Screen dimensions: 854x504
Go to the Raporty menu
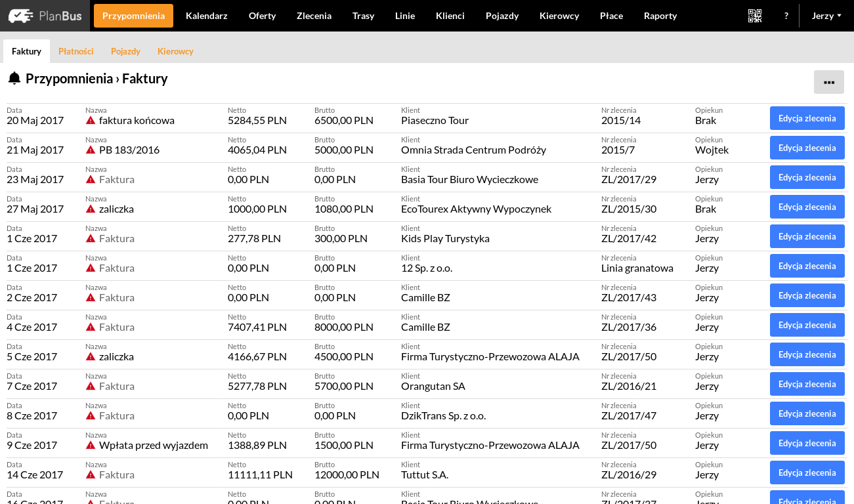tap(660, 16)
